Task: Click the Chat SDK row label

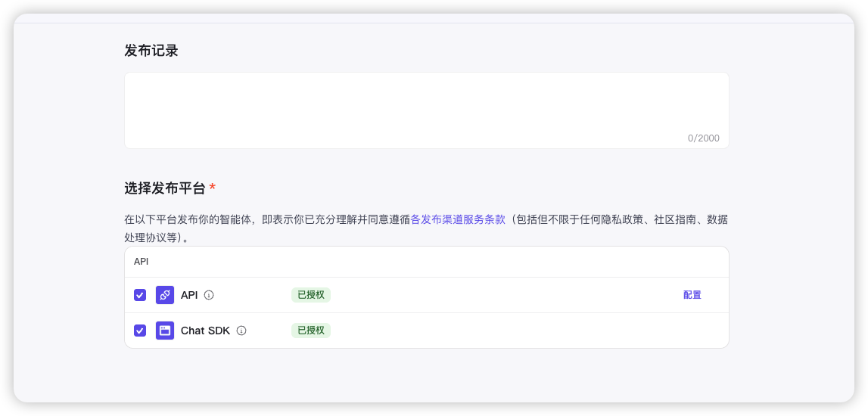Action: pos(205,331)
